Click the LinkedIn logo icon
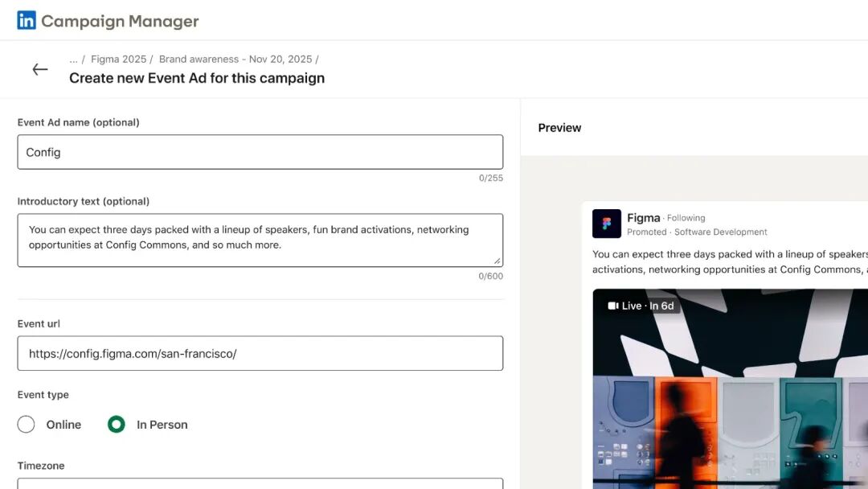The width and height of the screenshot is (868, 489). [x=26, y=20]
